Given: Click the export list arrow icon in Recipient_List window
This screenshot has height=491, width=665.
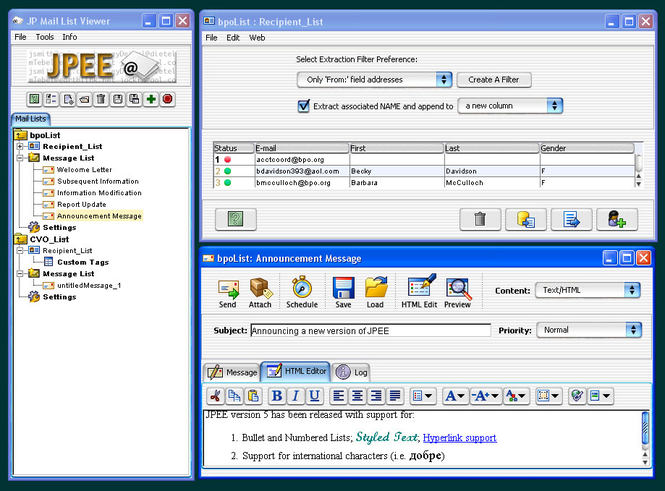Looking at the screenshot, I should coord(571,220).
